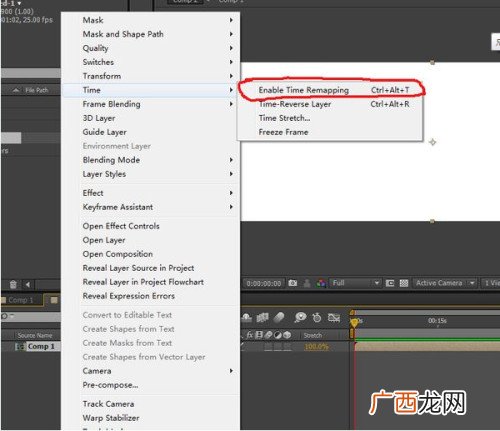
Task: Choose Open Effect Controls
Action: pyautogui.click(x=152, y=226)
